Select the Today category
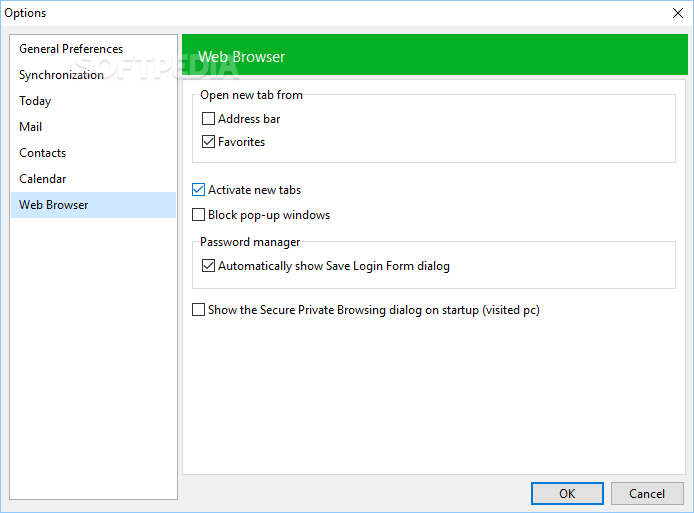Image resolution: width=694 pixels, height=513 pixels. click(x=93, y=101)
